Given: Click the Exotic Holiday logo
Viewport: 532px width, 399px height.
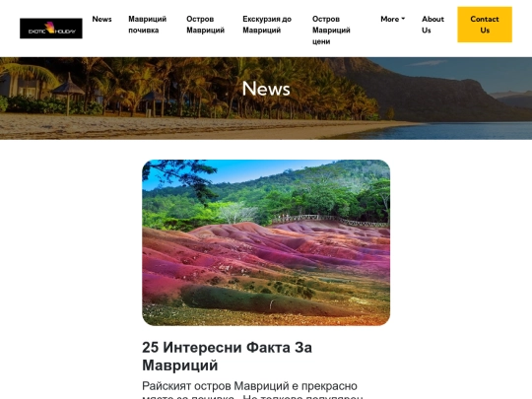Looking at the screenshot, I should click(x=51, y=29).
